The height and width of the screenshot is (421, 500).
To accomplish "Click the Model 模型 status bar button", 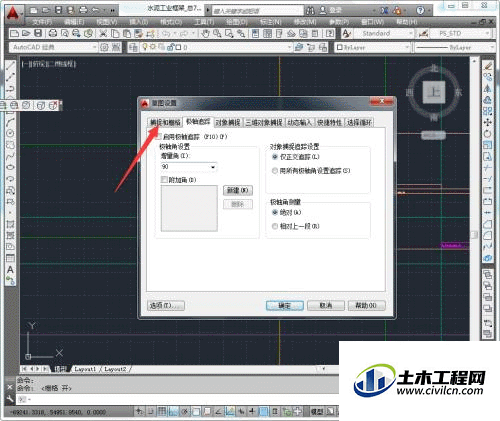I will pos(317,411).
